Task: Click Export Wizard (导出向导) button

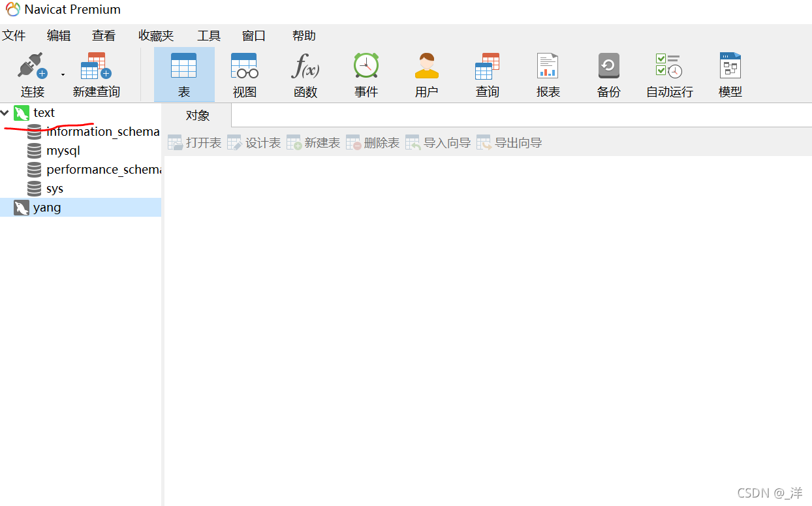Action: coord(509,143)
